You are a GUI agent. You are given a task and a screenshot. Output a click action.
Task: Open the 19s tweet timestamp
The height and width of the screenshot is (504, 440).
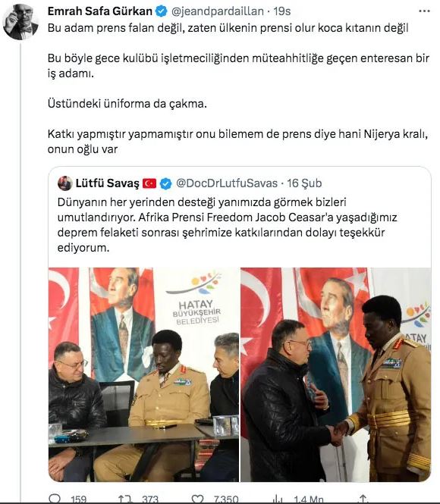point(282,11)
